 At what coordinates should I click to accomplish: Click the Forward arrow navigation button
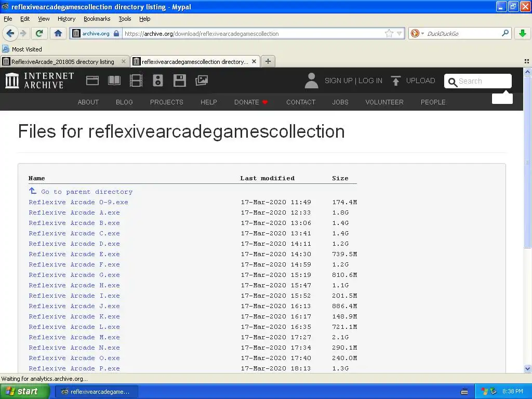23,33
